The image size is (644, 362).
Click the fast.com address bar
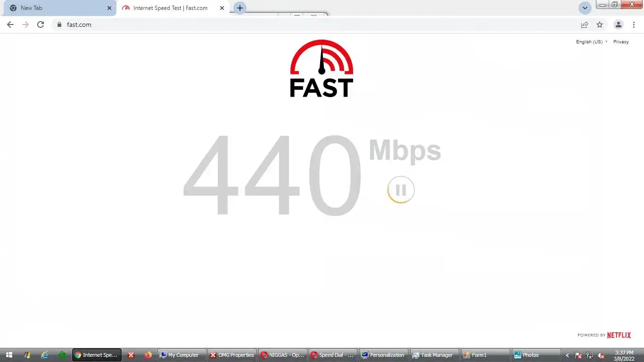(316, 25)
